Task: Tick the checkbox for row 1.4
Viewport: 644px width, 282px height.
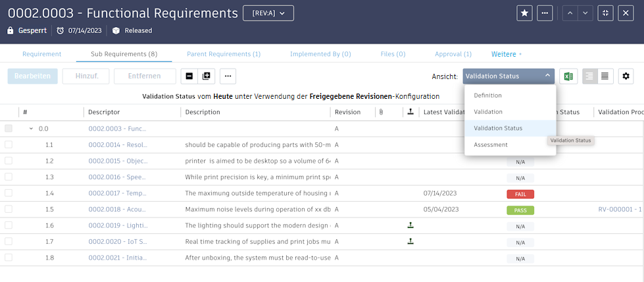Action: tap(9, 193)
